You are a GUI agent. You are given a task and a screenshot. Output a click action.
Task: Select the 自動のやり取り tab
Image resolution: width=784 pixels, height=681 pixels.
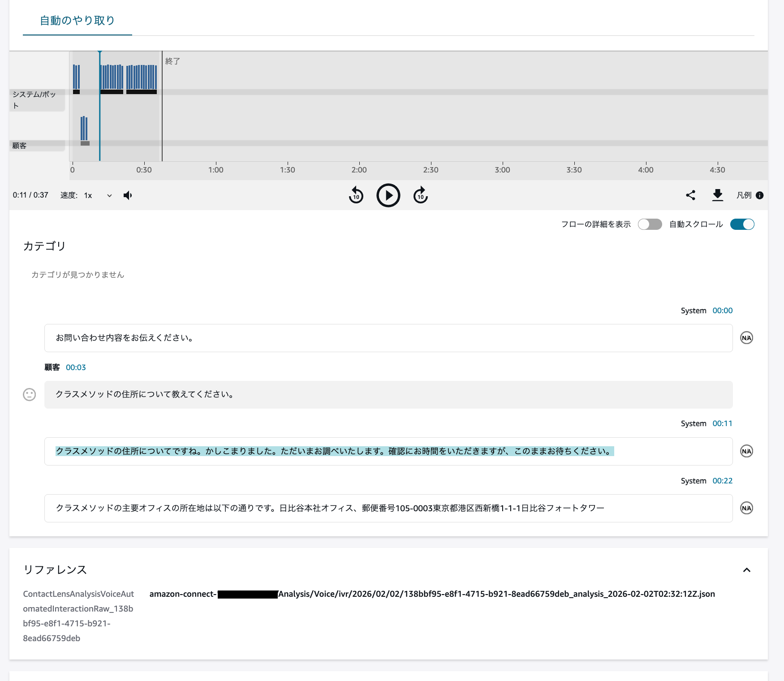click(77, 20)
